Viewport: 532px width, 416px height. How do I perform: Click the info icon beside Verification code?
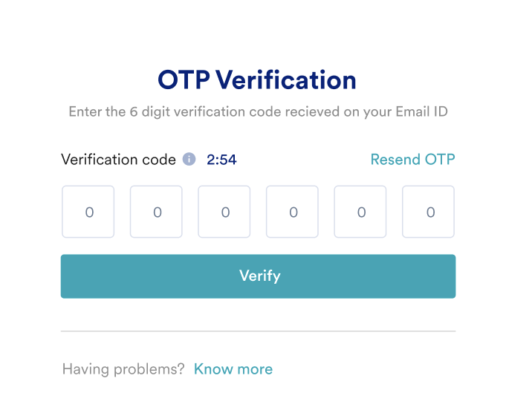point(189,159)
